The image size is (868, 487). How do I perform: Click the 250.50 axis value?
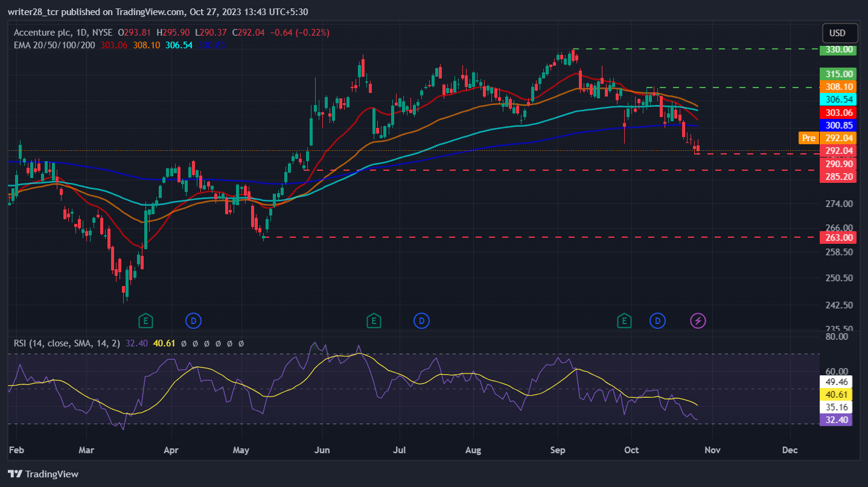tap(838, 278)
